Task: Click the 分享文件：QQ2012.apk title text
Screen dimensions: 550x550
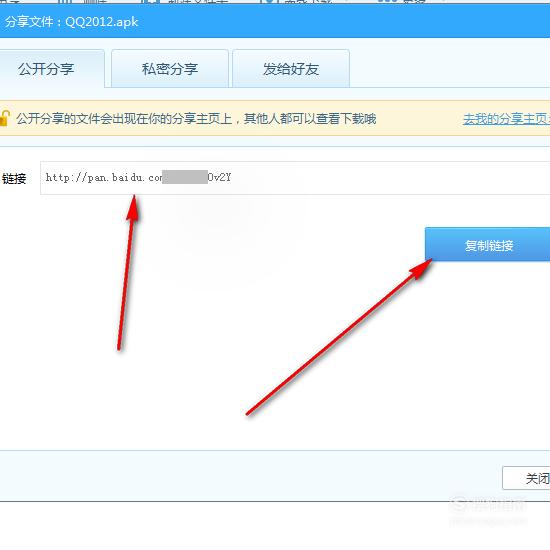Action: (x=72, y=22)
